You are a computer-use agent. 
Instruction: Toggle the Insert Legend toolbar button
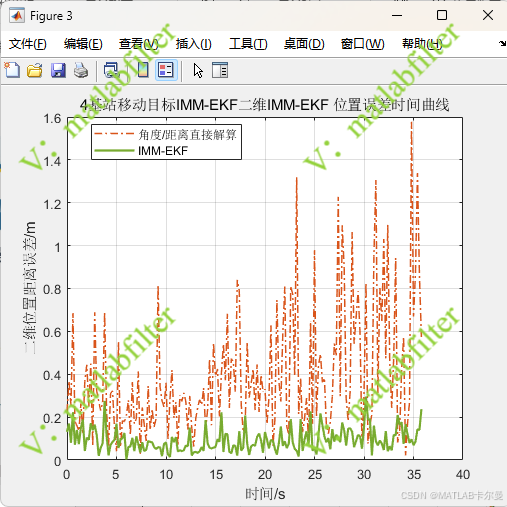pos(166,70)
